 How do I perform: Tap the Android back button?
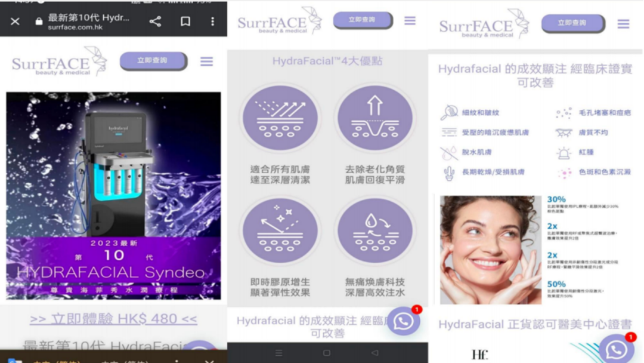coord(375,353)
